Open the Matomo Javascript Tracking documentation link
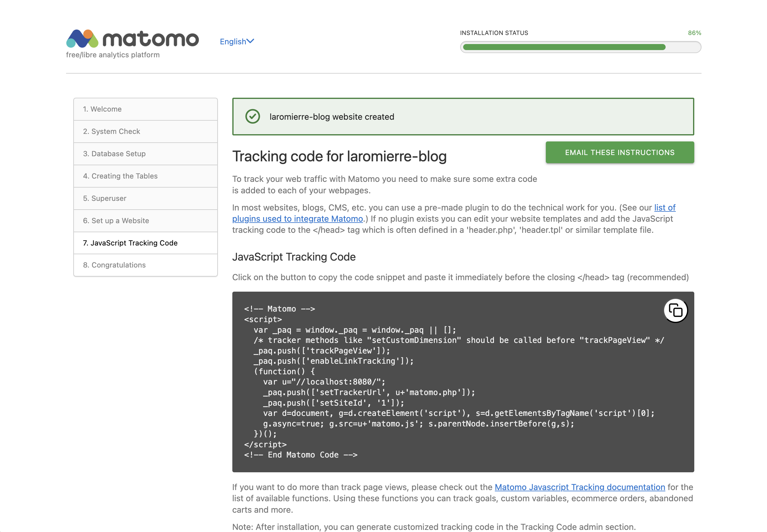 pyautogui.click(x=579, y=487)
